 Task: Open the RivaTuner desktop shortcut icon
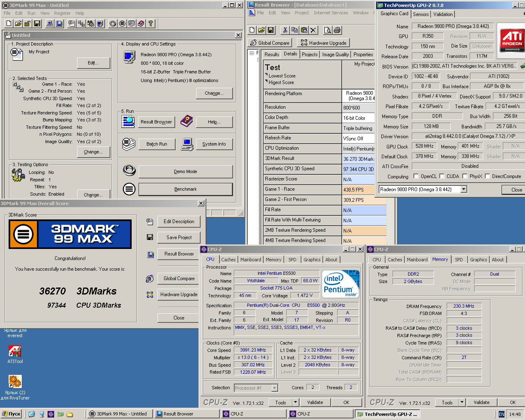click(15, 381)
